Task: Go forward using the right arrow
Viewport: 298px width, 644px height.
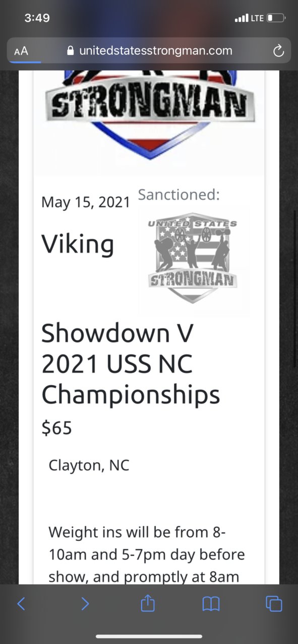Action: tap(85, 603)
